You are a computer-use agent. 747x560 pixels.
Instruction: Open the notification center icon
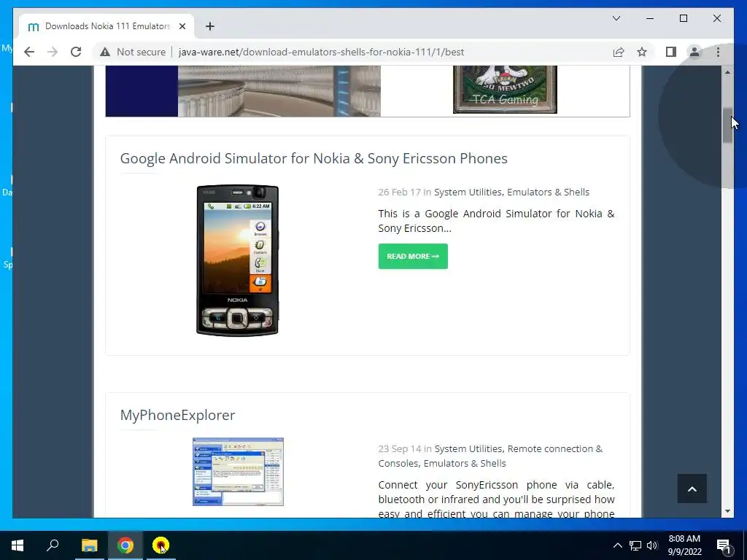pyautogui.click(x=724, y=545)
